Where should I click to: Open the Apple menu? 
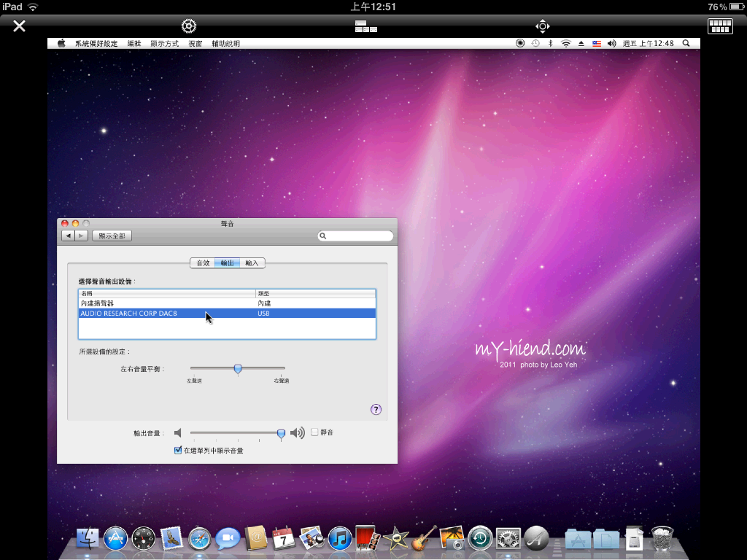tap(61, 43)
